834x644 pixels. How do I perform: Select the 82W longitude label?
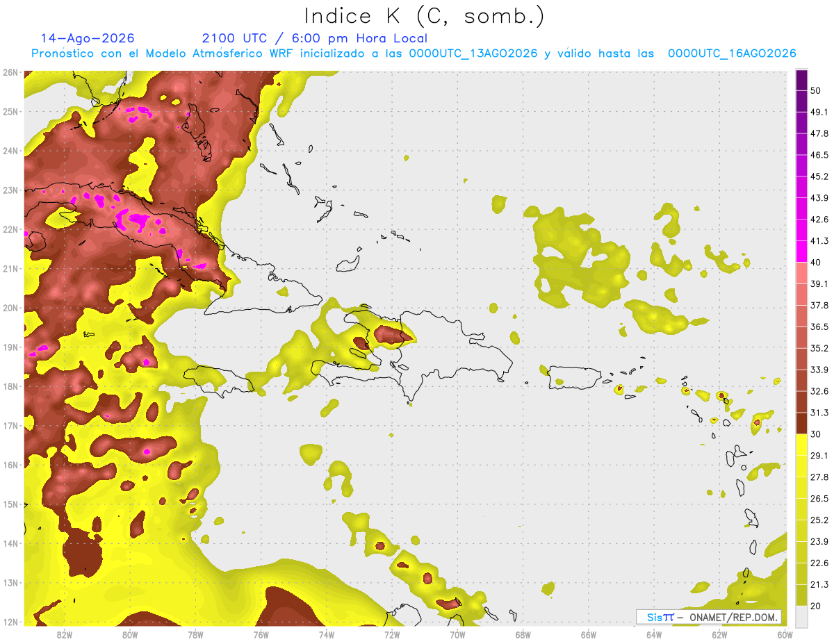click(65, 635)
